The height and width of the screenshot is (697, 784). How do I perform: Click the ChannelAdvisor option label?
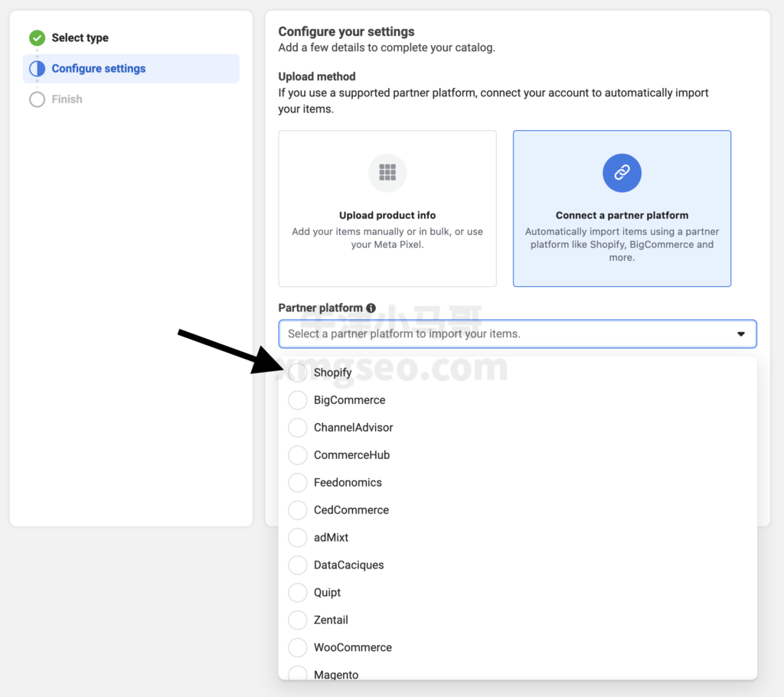point(354,427)
